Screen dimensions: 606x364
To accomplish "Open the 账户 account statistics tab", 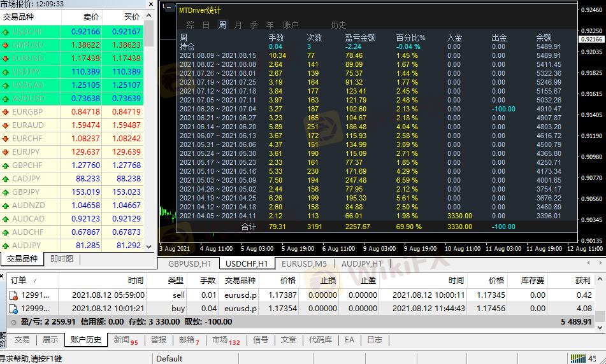I will coord(291,25).
